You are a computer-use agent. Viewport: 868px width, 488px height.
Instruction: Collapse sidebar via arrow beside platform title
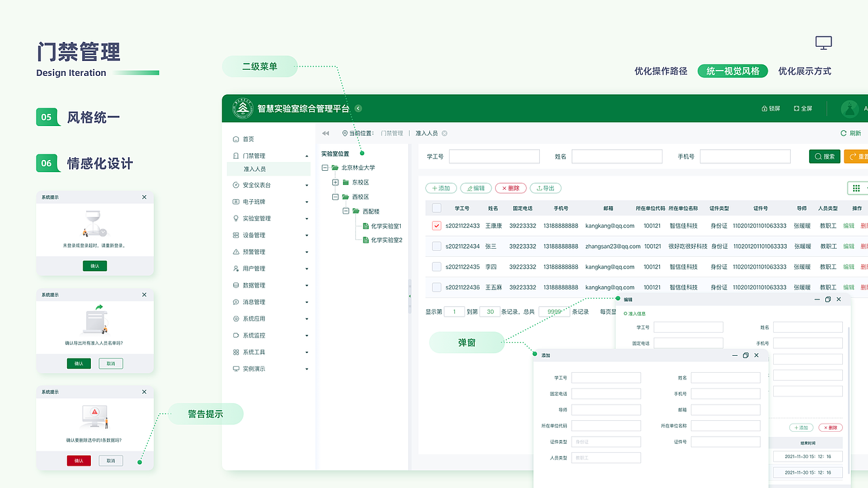click(x=358, y=108)
